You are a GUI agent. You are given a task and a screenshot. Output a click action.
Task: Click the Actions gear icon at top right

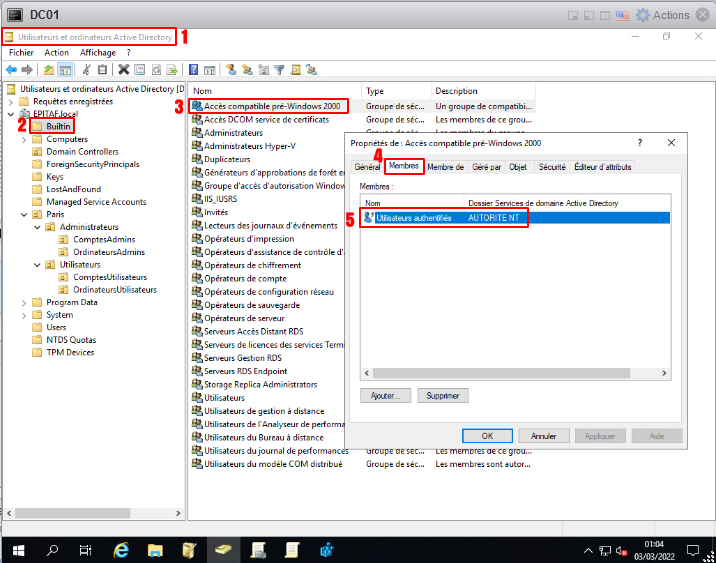pyautogui.click(x=643, y=15)
